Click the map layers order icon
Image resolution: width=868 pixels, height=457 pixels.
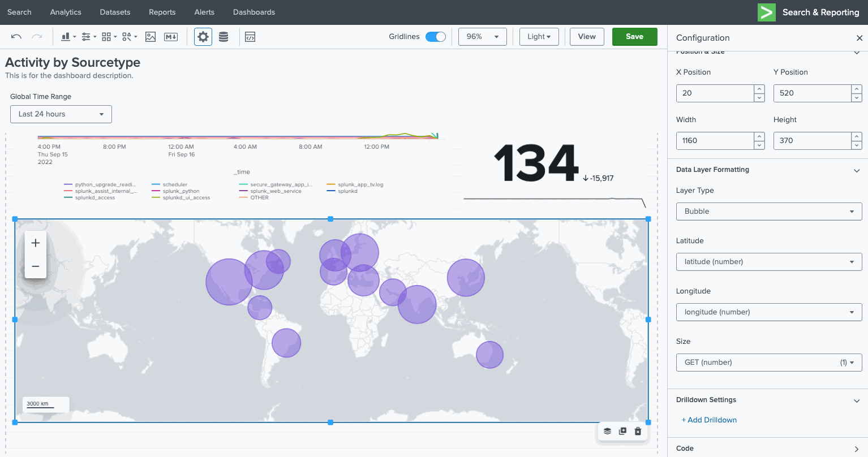point(607,431)
